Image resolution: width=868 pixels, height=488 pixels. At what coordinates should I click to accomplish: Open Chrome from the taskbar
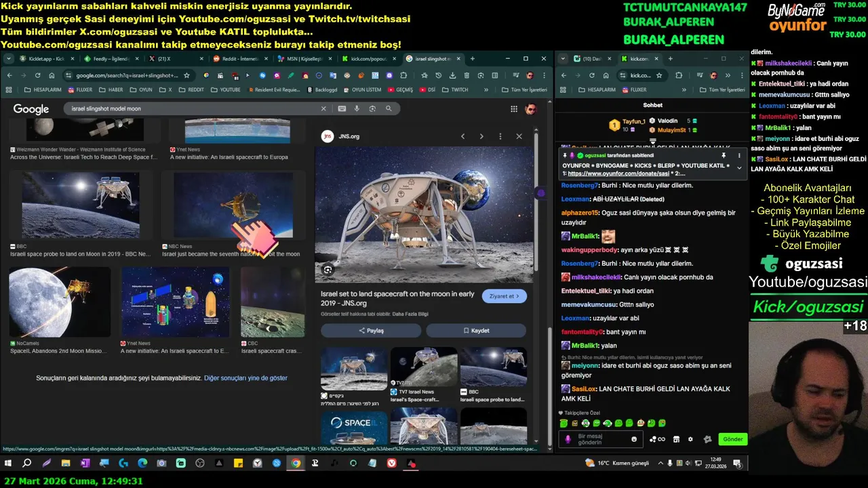click(x=296, y=464)
